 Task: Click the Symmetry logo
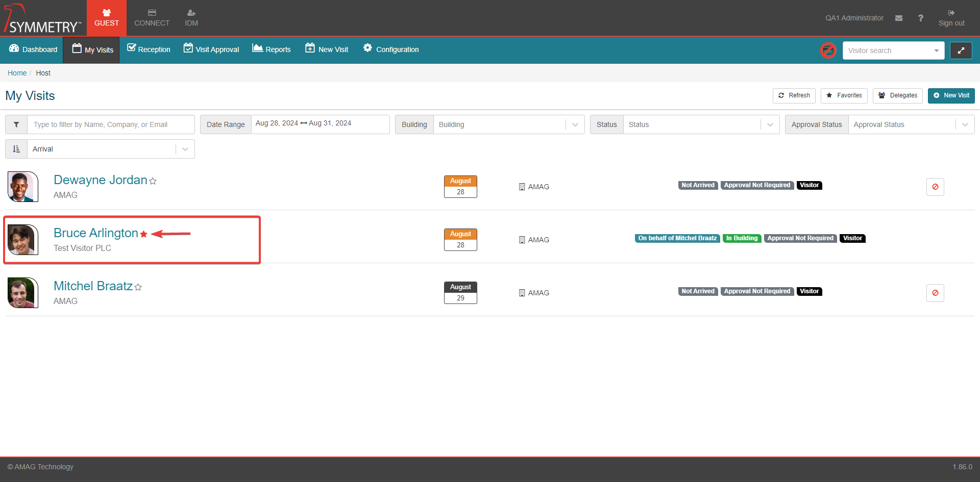coord(42,18)
